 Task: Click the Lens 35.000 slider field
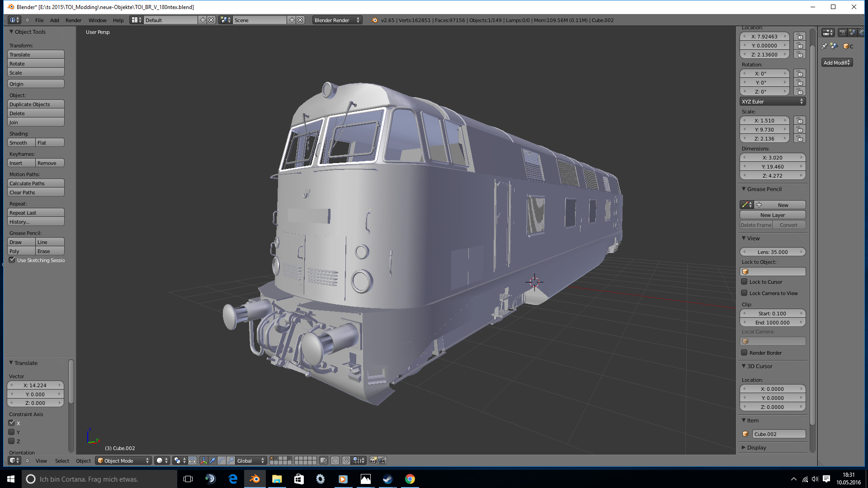(x=772, y=252)
